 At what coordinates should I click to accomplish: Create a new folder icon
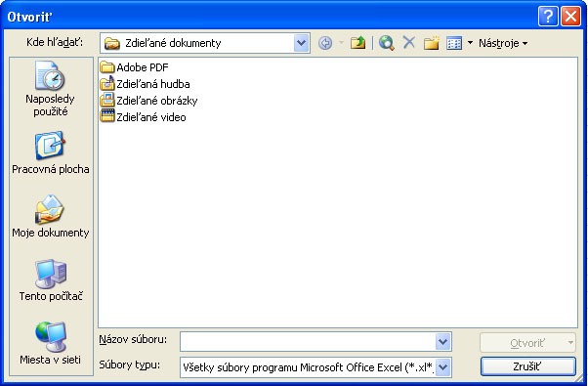(432, 43)
